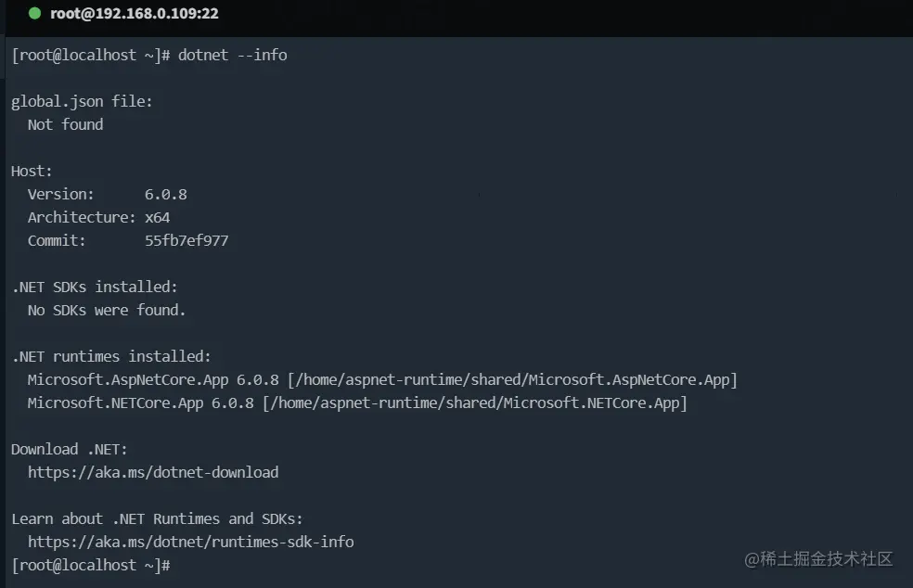Screen dimensions: 913x588
Task: Click the 'No SDKs were found.' line
Action: tap(107, 311)
